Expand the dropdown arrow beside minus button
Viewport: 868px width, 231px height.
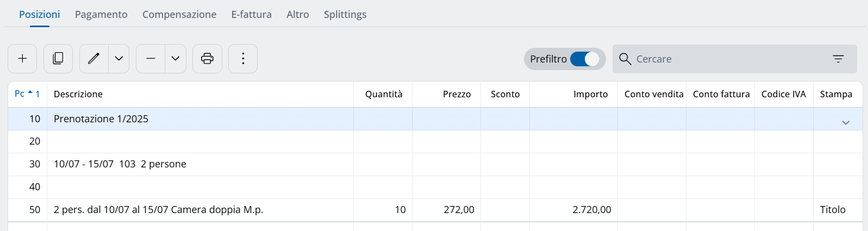tap(176, 59)
